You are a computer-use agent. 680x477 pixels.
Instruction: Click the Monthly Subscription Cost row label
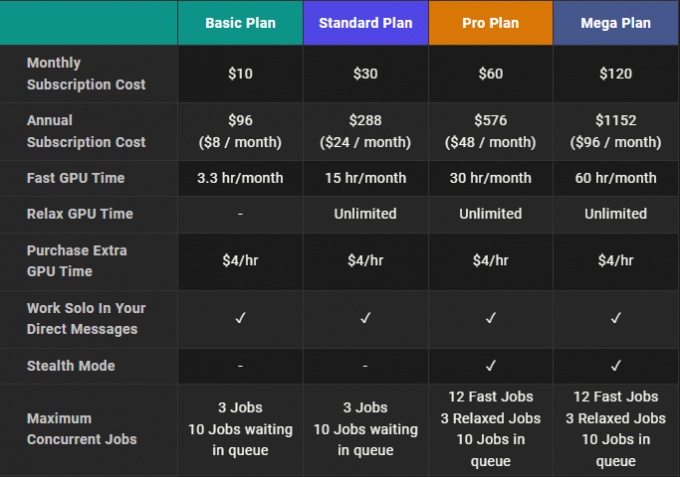(86, 74)
